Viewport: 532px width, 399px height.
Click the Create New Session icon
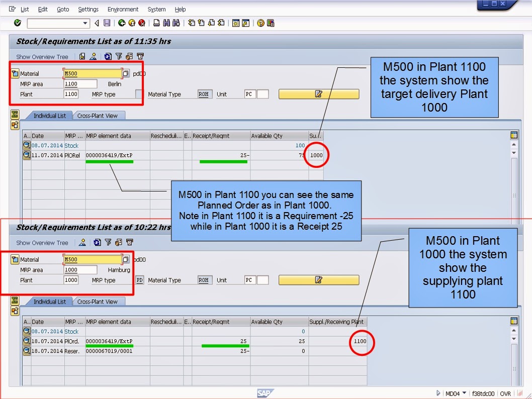pyautogui.click(x=236, y=23)
